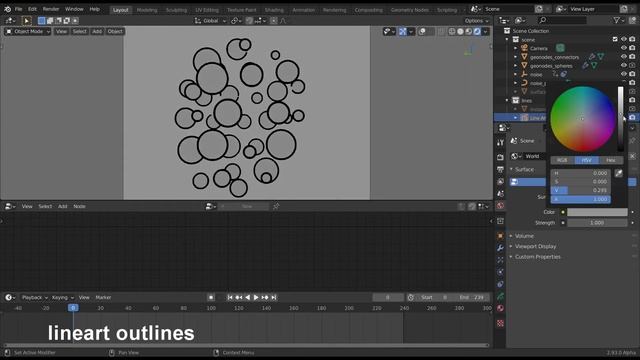Screen dimensions: 640x360
Task: Open the Object Constraints properties tab icon
Action: [500, 284]
